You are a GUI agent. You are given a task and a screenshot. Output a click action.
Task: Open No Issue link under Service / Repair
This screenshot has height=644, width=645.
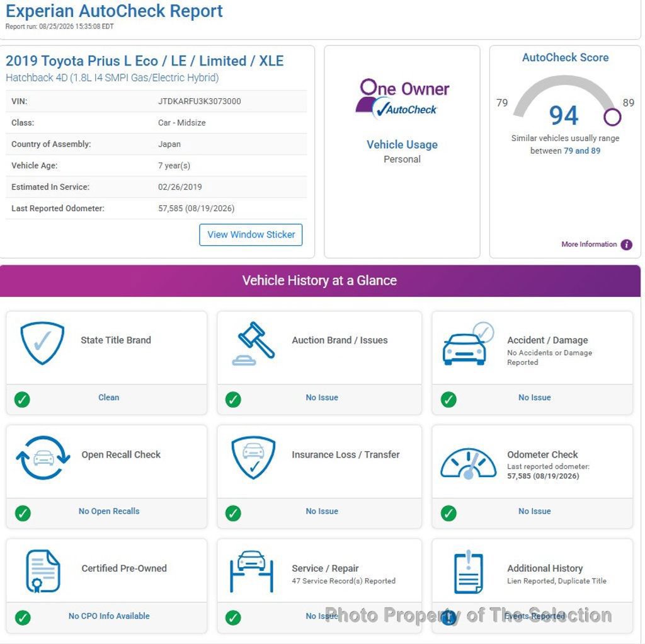(x=322, y=616)
